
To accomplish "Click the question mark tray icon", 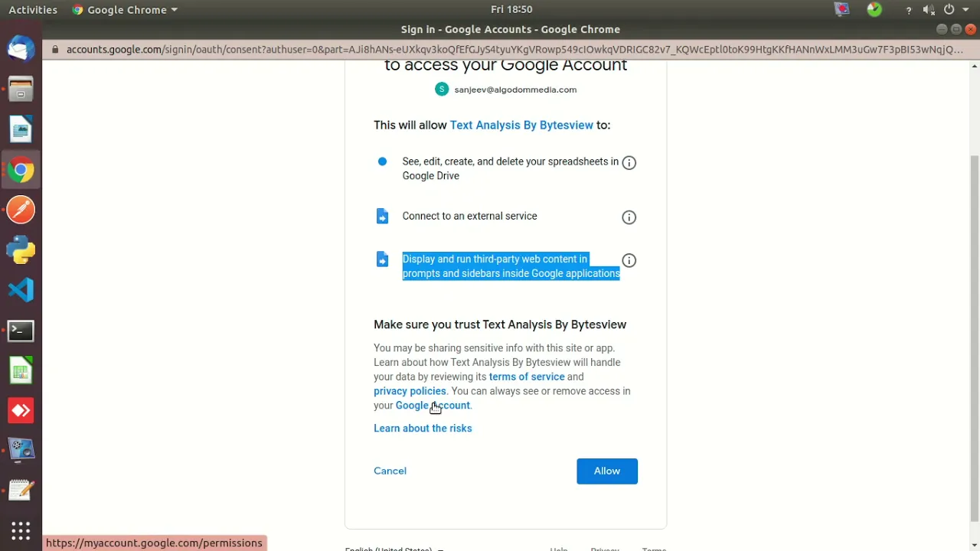I will tap(908, 10).
